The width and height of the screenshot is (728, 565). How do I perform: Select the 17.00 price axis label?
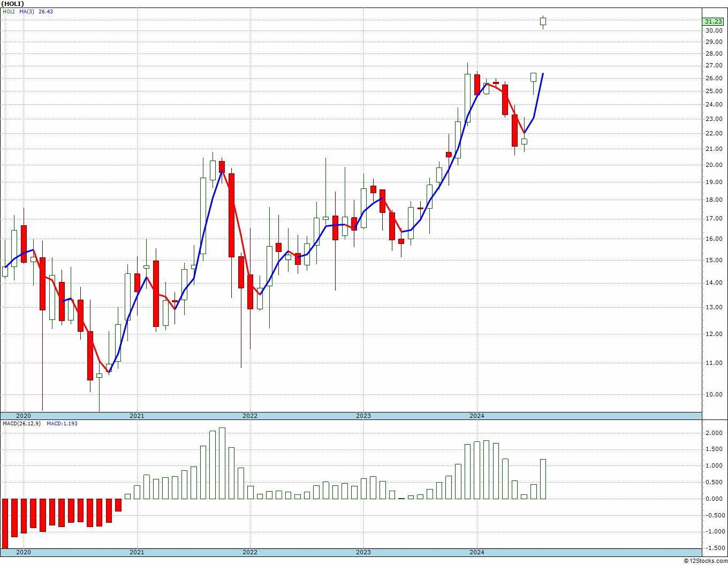[714, 219]
